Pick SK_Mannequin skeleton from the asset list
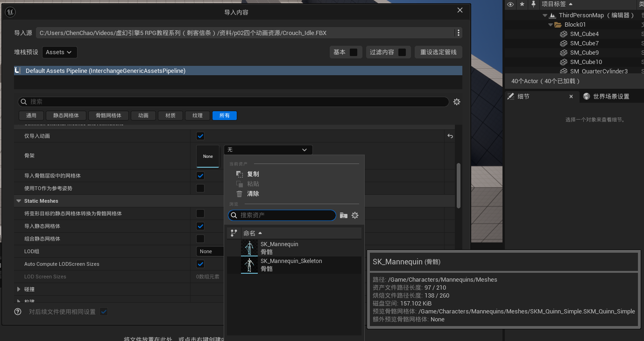Viewport: 644px width, 341px height. click(x=294, y=248)
